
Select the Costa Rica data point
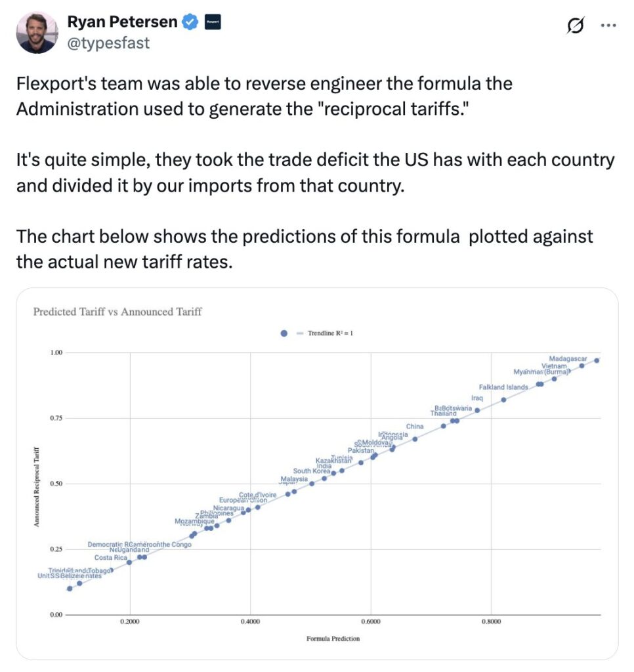(x=129, y=562)
